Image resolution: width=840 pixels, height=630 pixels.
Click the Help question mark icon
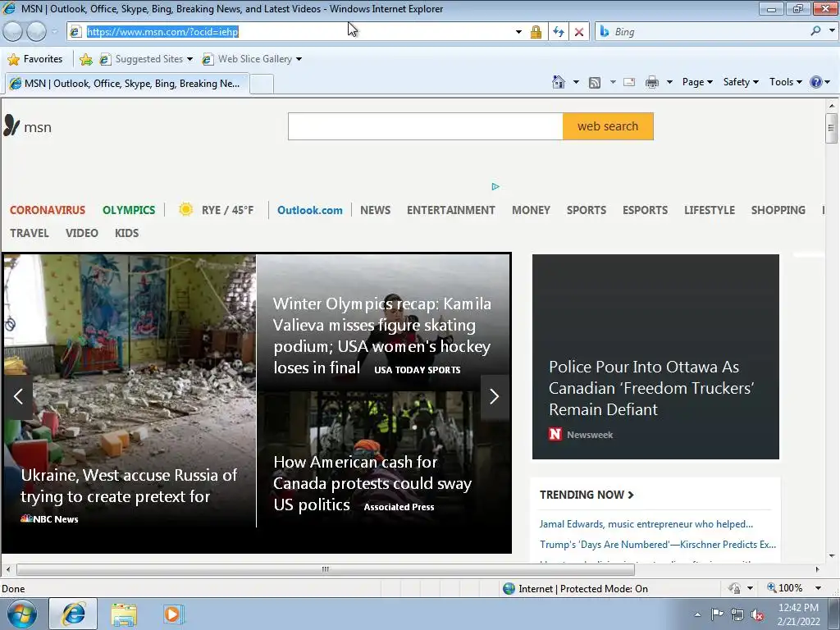(x=816, y=82)
